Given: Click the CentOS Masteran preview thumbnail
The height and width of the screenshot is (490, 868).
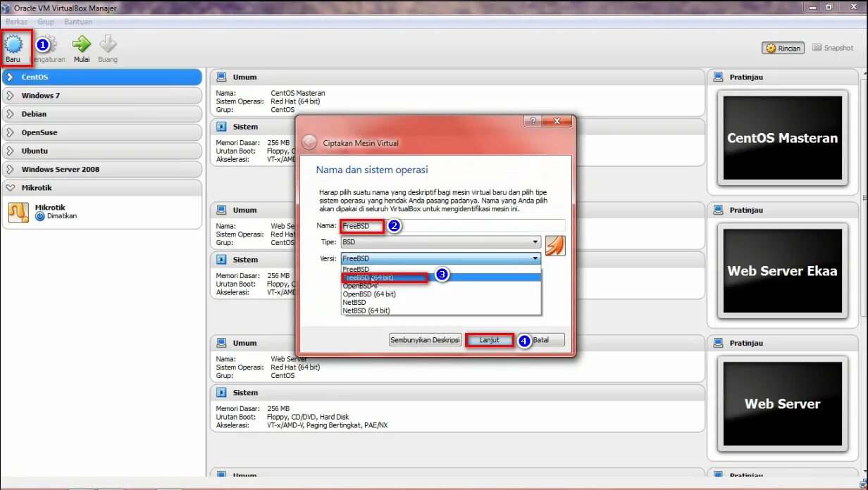Looking at the screenshot, I should coord(783,138).
